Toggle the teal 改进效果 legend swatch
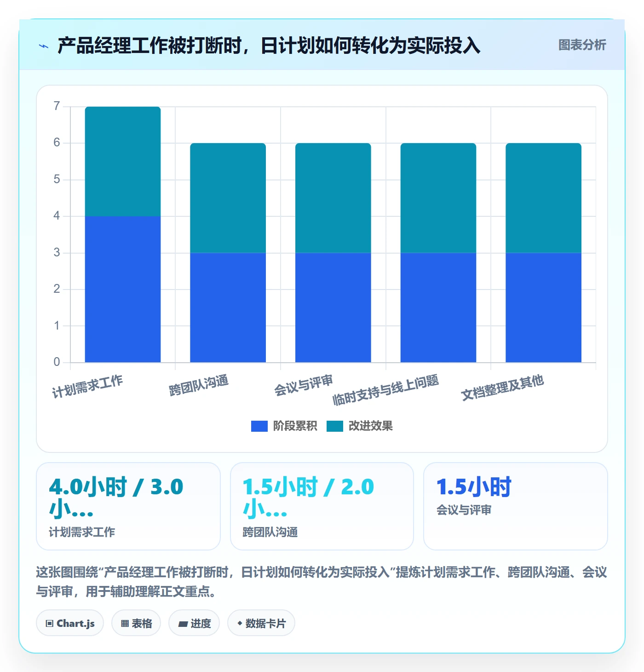 pyautogui.click(x=335, y=426)
